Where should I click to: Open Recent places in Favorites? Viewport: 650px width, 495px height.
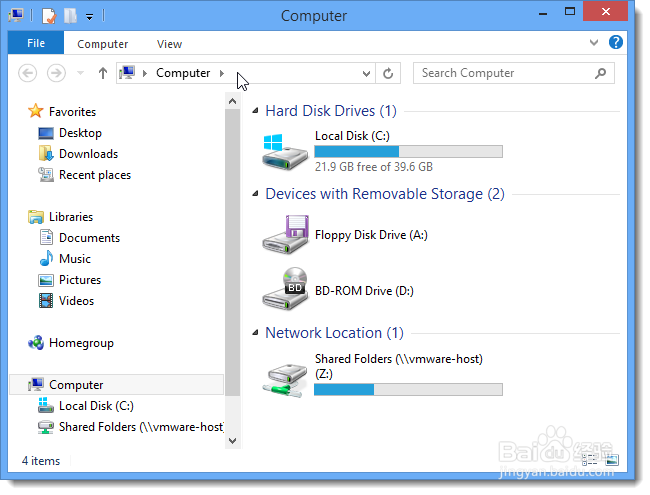tap(95, 175)
